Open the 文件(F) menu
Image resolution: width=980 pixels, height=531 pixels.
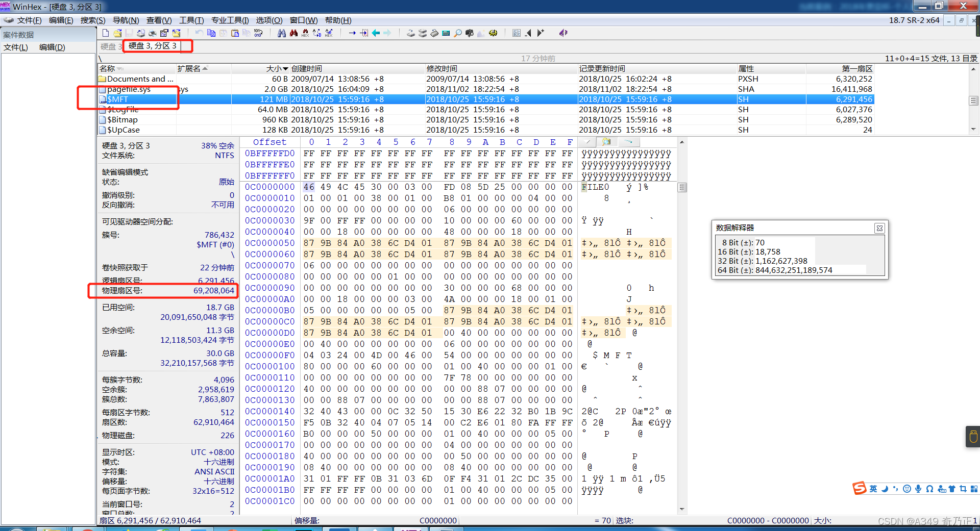click(x=29, y=20)
